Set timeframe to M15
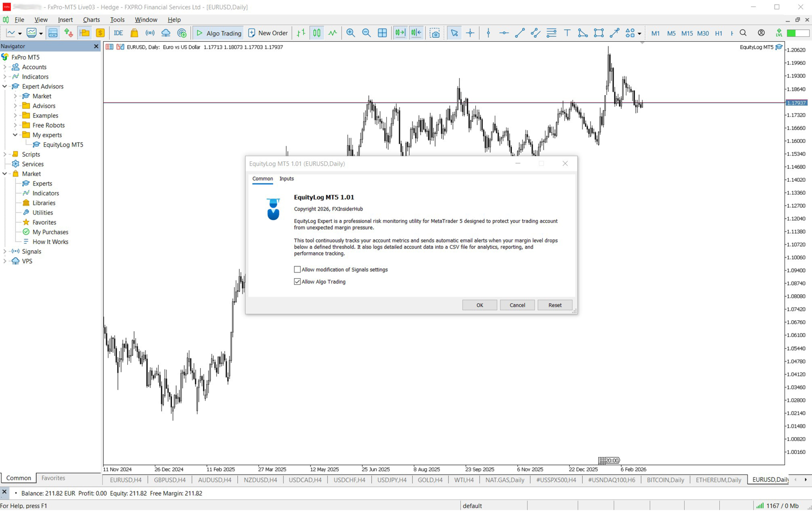 click(x=687, y=33)
